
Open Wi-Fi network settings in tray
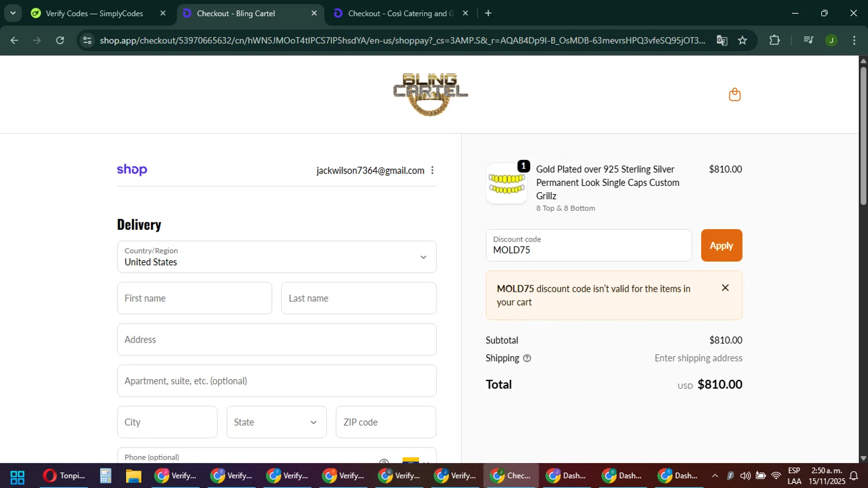pos(776,476)
